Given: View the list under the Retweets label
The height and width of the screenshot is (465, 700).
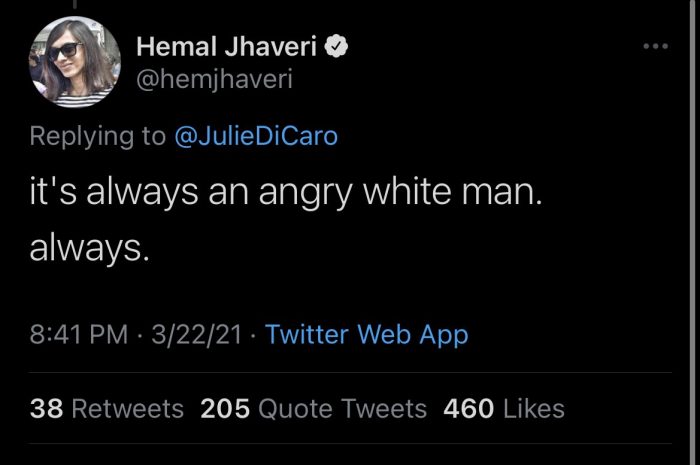Looking at the screenshot, I should (127, 408).
